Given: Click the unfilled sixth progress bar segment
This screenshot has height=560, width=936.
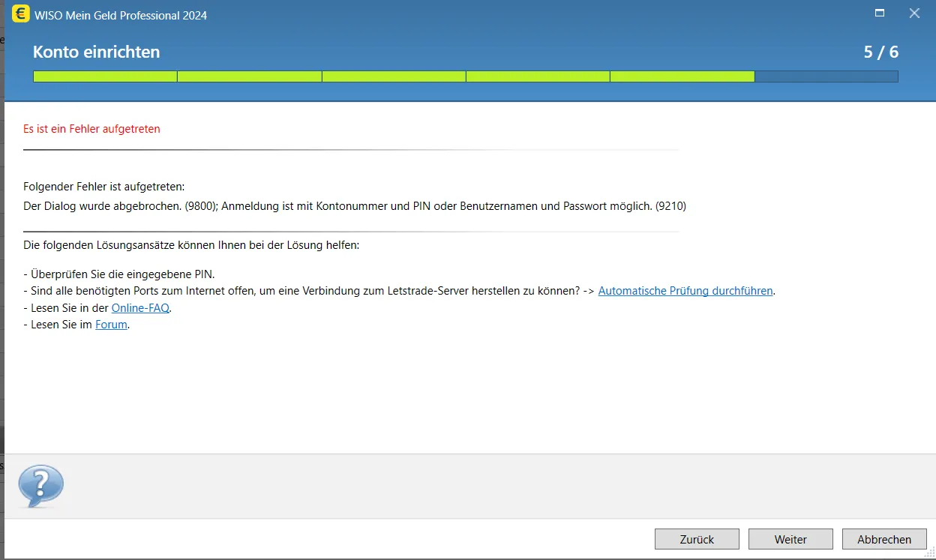Looking at the screenshot, I should pyautogui.click(x=826, y=76).
